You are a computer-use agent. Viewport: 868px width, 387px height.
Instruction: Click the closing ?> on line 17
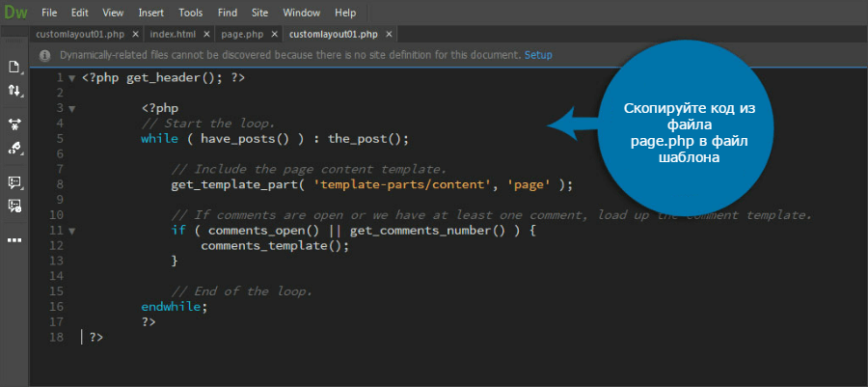(x=149, y=321)
